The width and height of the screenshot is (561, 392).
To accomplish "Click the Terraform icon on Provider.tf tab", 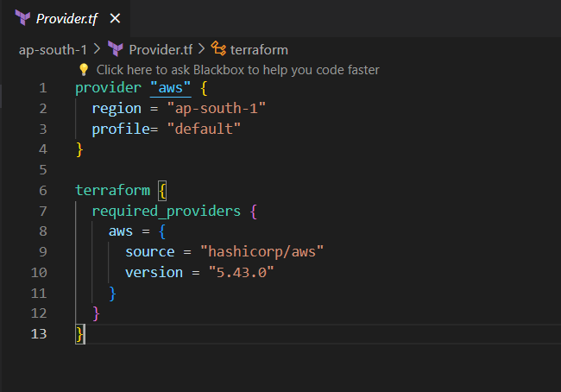I will [x=23, y=18].
